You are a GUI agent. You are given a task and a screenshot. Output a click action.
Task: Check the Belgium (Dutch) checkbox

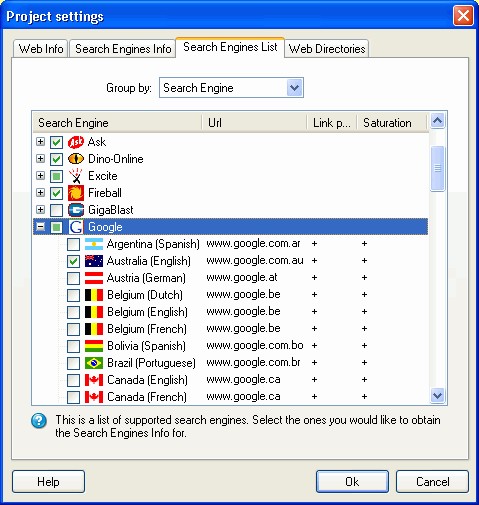[x=73, y=295]
